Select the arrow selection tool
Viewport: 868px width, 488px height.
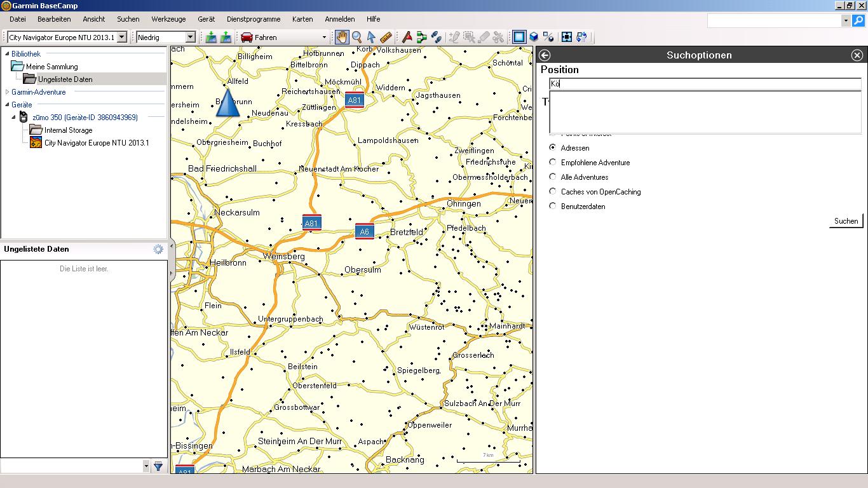[371, 37]
